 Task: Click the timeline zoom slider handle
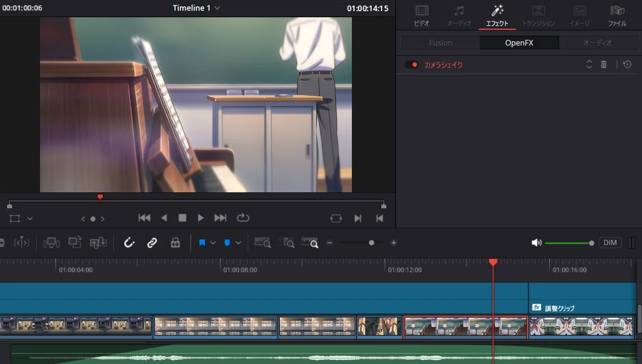[x=371, y=243]
